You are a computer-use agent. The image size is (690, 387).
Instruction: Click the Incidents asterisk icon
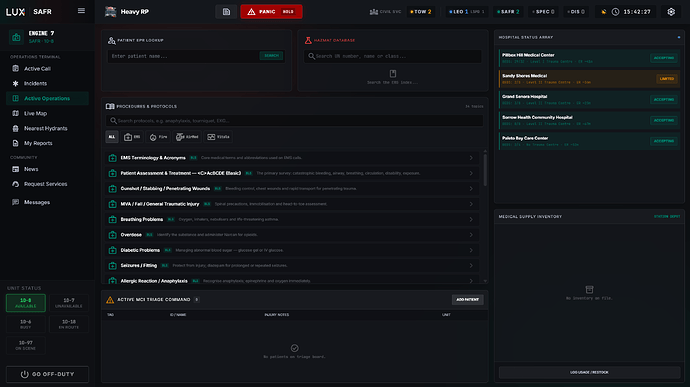click(15, 83)
